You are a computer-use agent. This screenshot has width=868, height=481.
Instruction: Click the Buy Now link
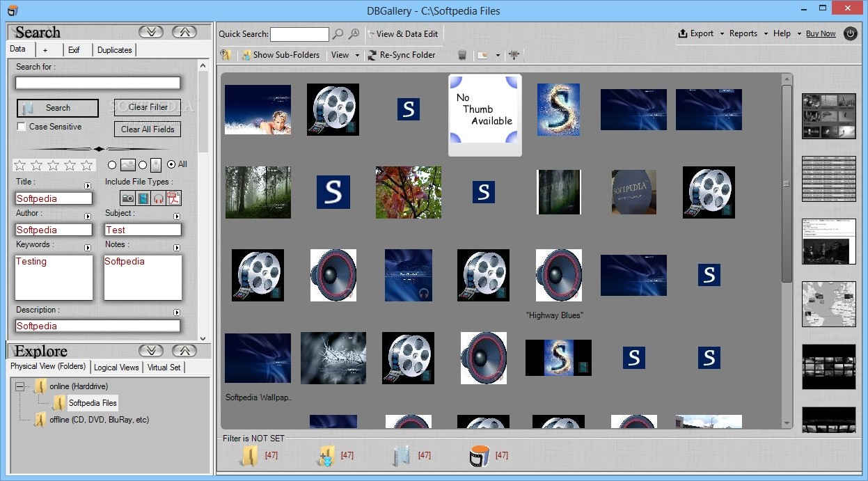(x=821, y=33)
